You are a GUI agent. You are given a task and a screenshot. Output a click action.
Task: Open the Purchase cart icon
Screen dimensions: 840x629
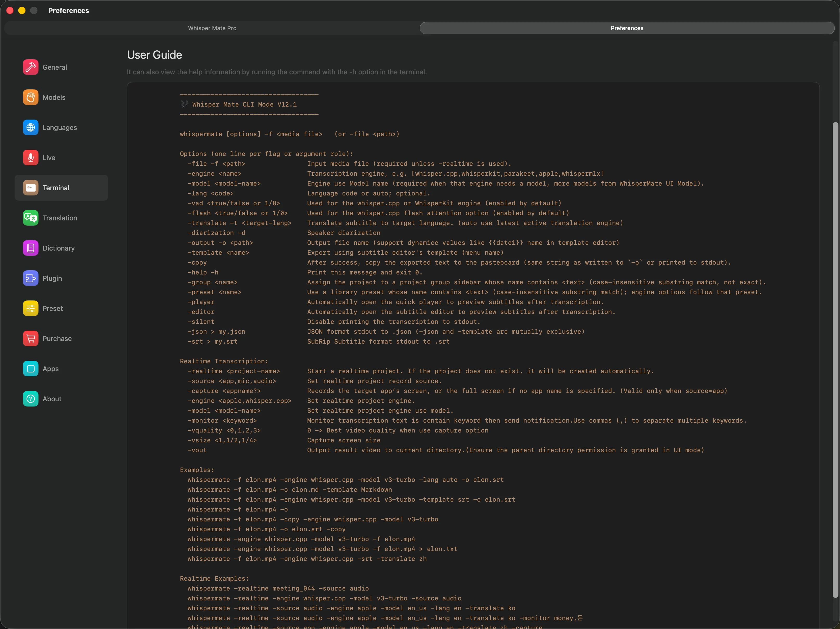pyautogui.click(x=30, y=339)
